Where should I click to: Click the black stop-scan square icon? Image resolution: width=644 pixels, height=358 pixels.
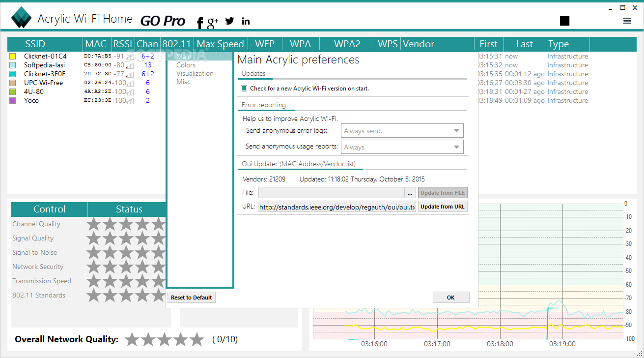point(564,21)
